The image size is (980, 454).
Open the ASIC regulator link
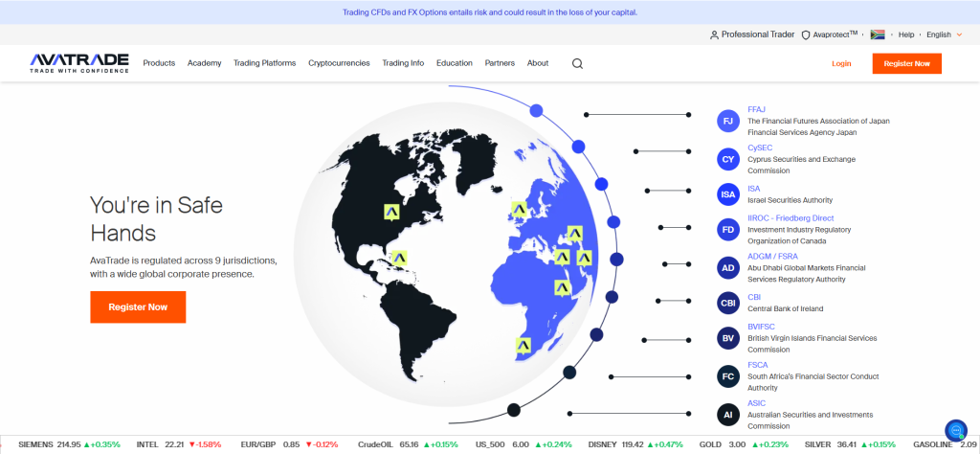(x=756, y=403)
